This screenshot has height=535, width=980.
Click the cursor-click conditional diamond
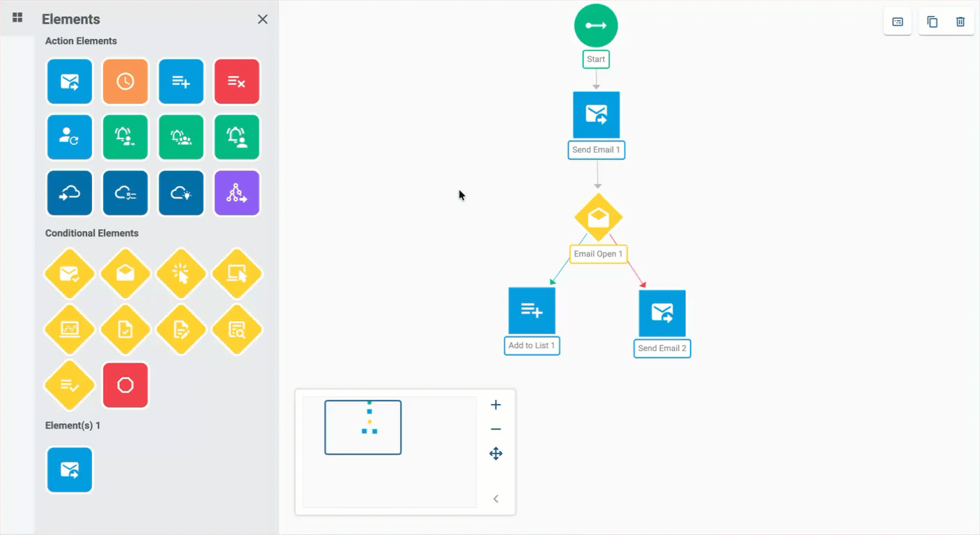(x=181, y=274)
